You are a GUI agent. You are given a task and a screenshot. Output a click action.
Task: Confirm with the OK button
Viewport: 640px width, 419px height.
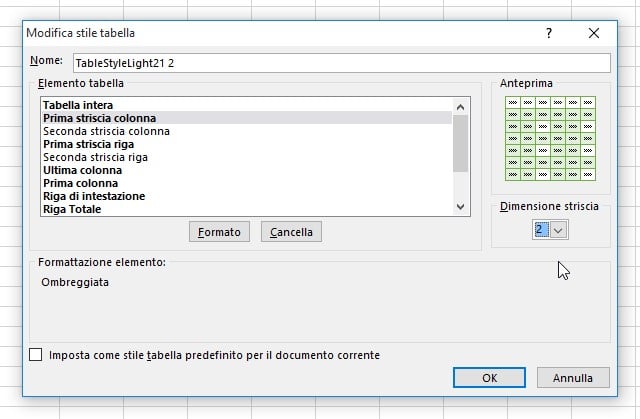point(489,378)
